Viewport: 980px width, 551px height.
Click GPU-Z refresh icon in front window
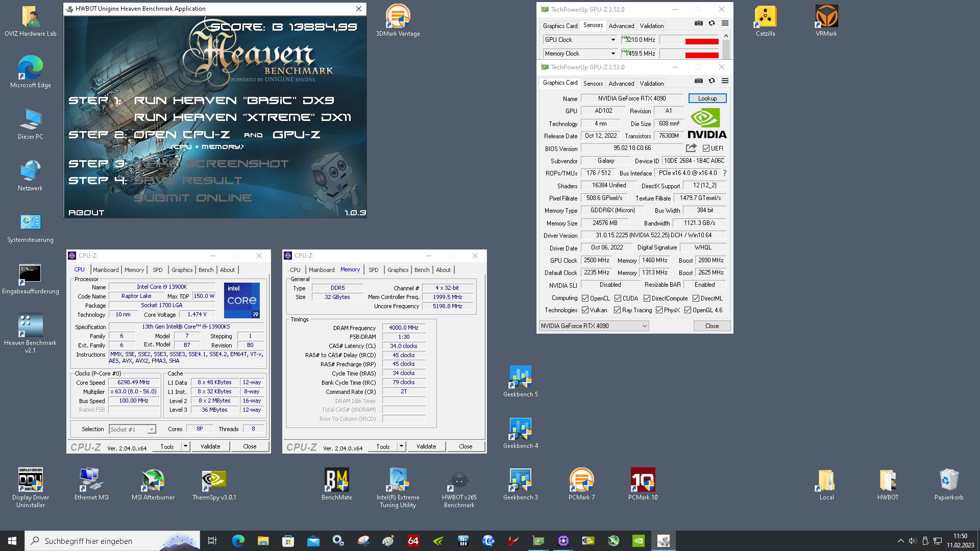[712, 81]
